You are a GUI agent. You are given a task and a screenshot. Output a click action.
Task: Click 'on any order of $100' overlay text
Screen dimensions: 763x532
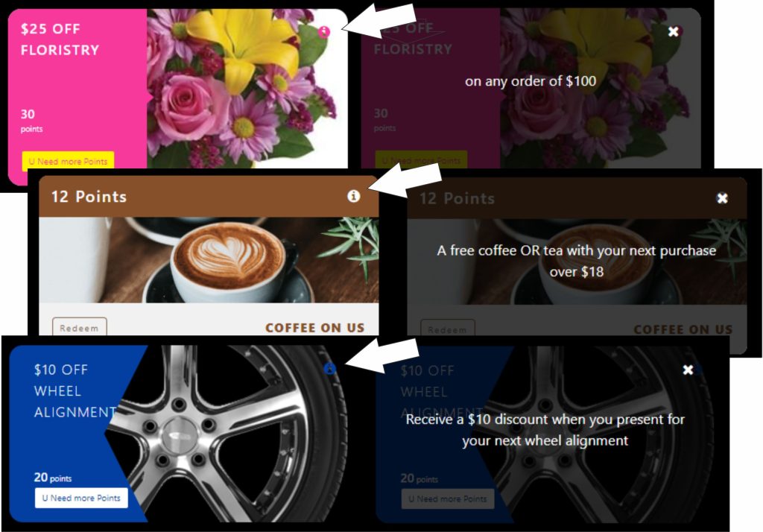(531, 80)
